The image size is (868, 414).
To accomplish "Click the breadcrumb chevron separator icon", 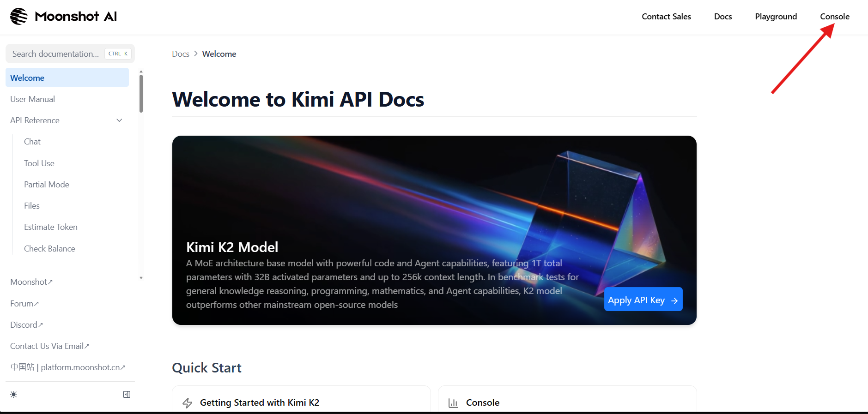I will (196, 54).
